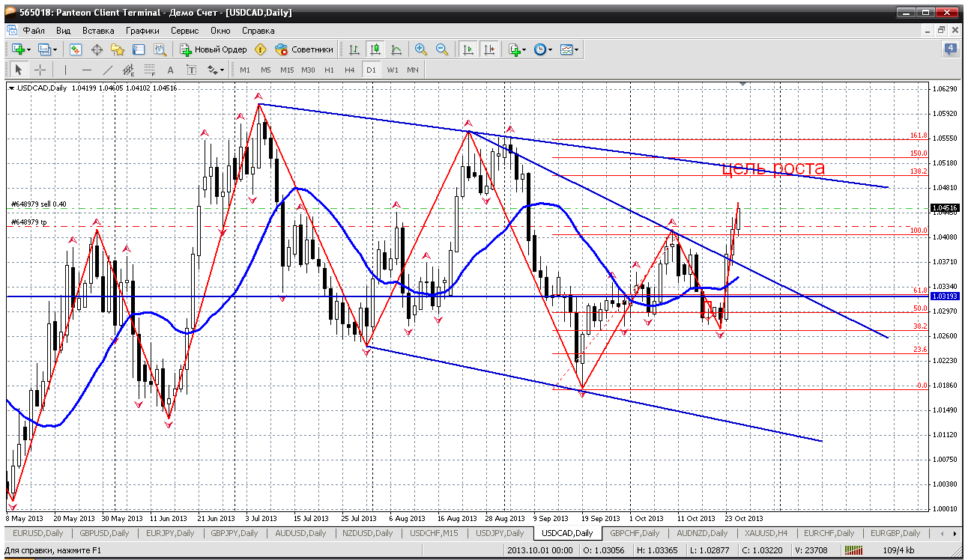
Task: Select the text label tool
Action: tap(192, 70)
